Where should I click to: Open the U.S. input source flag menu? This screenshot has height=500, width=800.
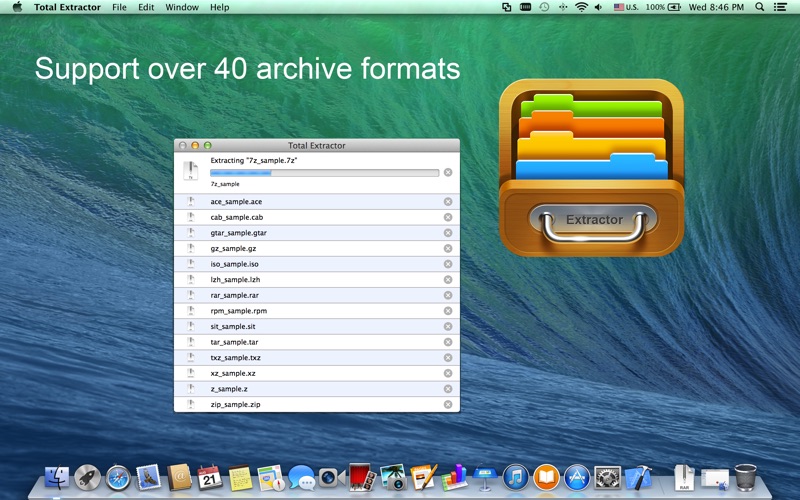tap(626, 7)
